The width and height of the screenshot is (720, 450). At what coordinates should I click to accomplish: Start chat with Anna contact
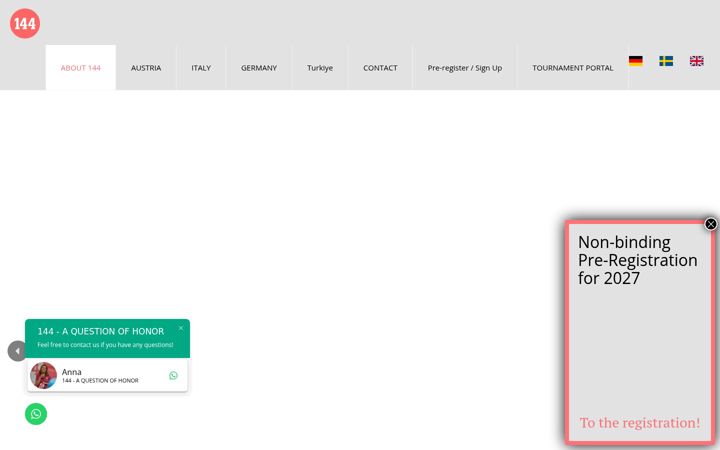107,376
